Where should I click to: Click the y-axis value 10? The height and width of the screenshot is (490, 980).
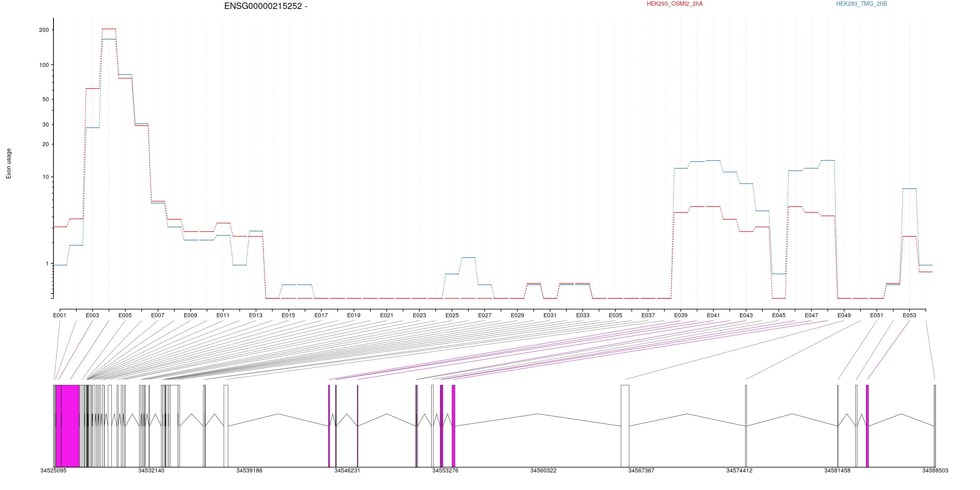(45, 177)
